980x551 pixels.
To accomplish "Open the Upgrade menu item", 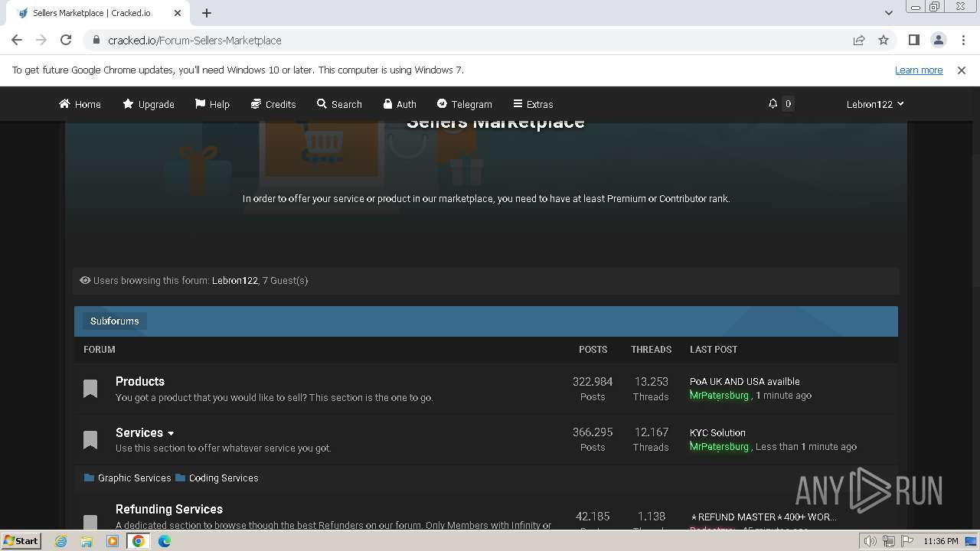I will click(149, 104).
